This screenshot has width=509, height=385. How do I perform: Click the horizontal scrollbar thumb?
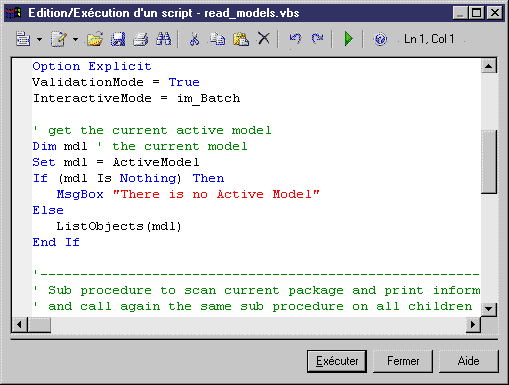pyautogui.click(x=39, y=324)
